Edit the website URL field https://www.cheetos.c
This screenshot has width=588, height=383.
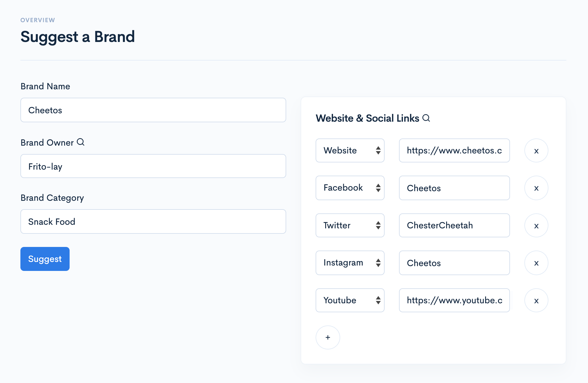[454, 150]
